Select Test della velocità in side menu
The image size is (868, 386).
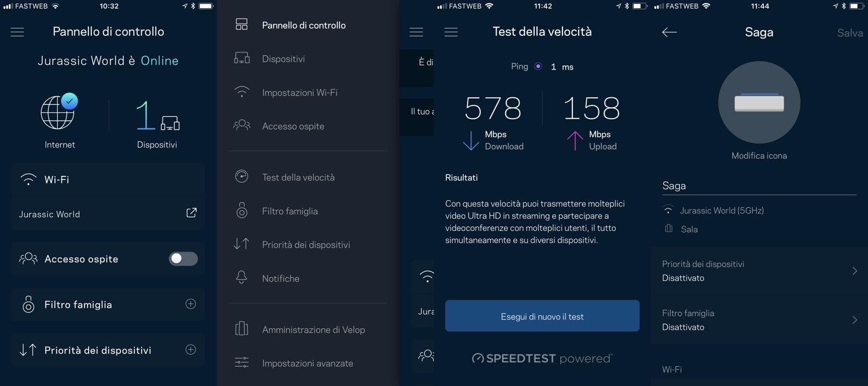(298, 177)
